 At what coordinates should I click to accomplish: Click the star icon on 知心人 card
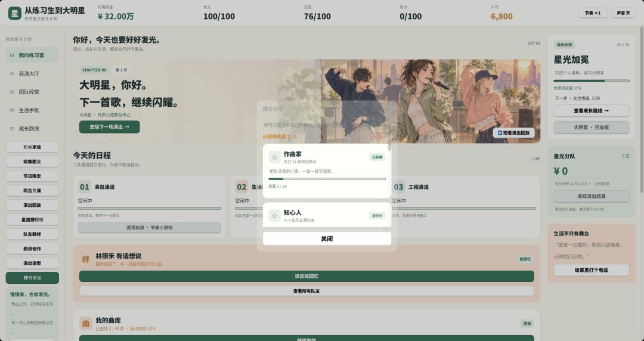point(274,216)
